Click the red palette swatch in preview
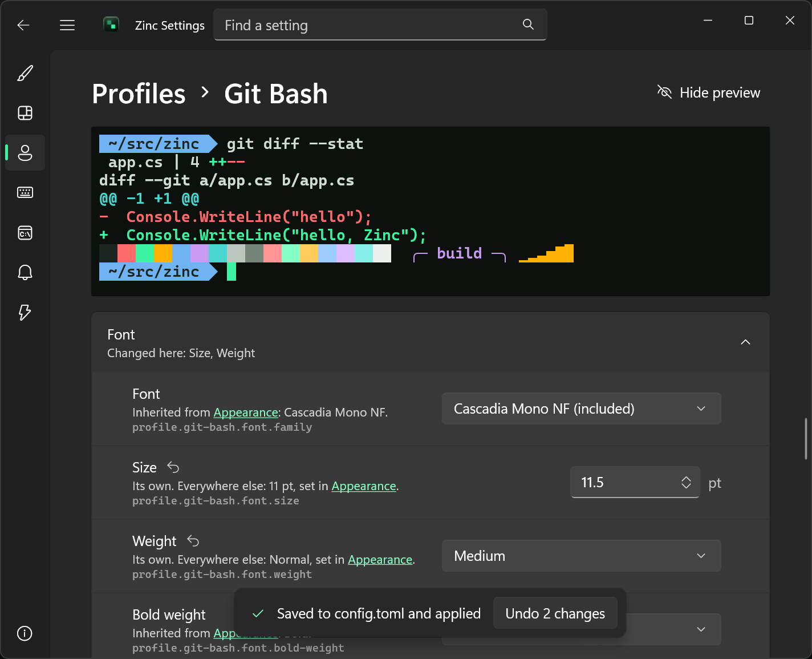The width and height of the screenshot is (812, 659). coord(127,253)
